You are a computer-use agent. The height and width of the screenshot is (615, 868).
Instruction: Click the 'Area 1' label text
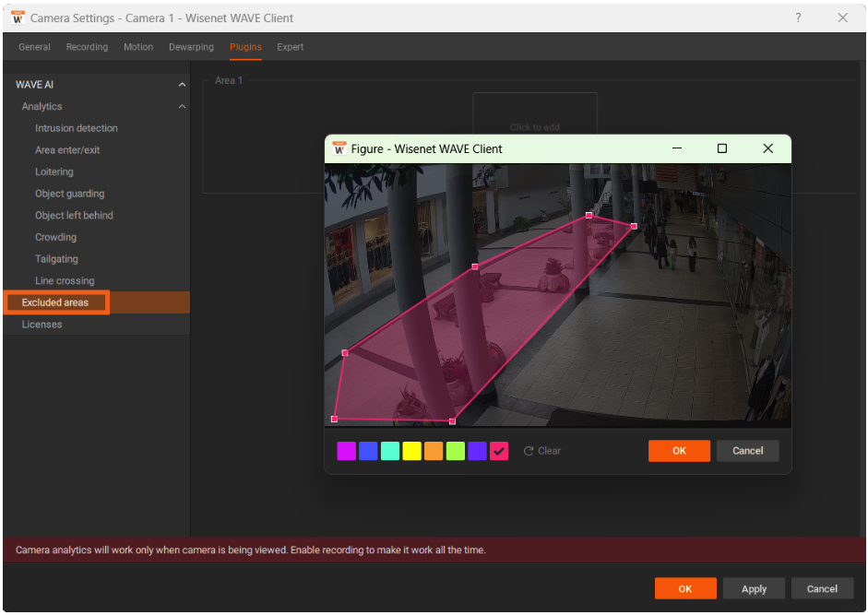pos(229,80)
